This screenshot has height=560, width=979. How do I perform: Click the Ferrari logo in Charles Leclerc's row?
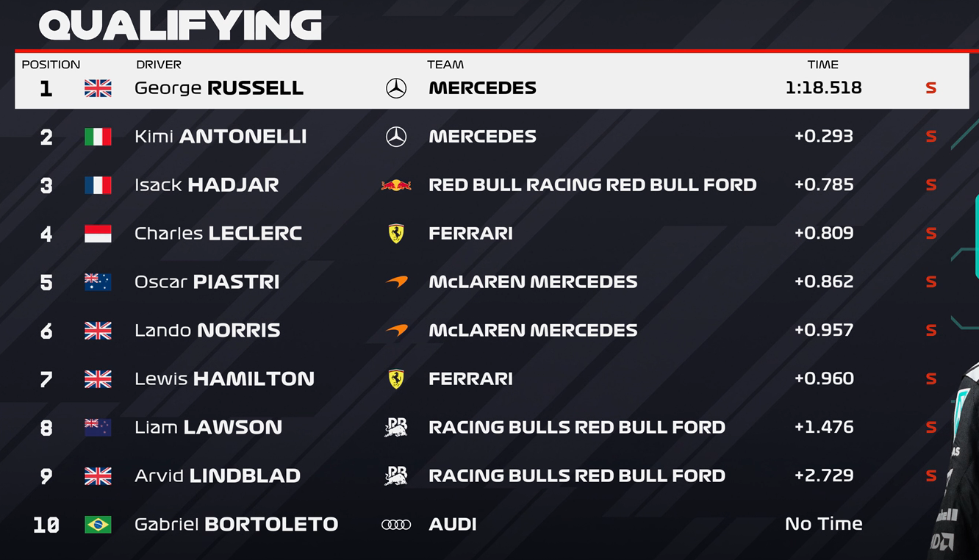(x=396, y=234)
